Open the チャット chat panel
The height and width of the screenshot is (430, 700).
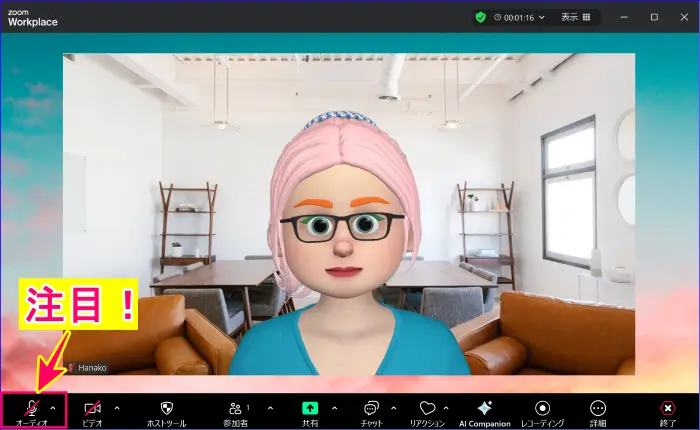pos(371,408)
